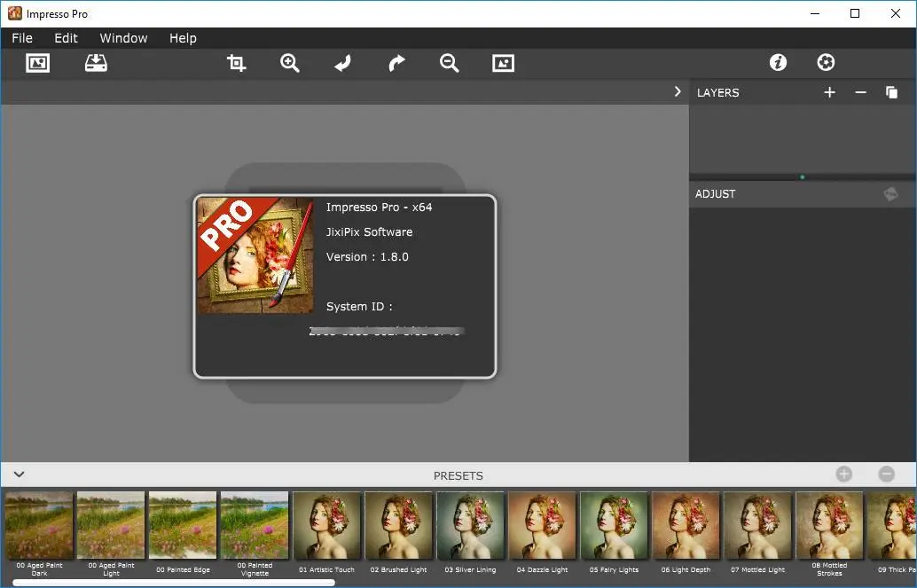Add a preset with the plus circle
The image size is (917, 588).
844,474
